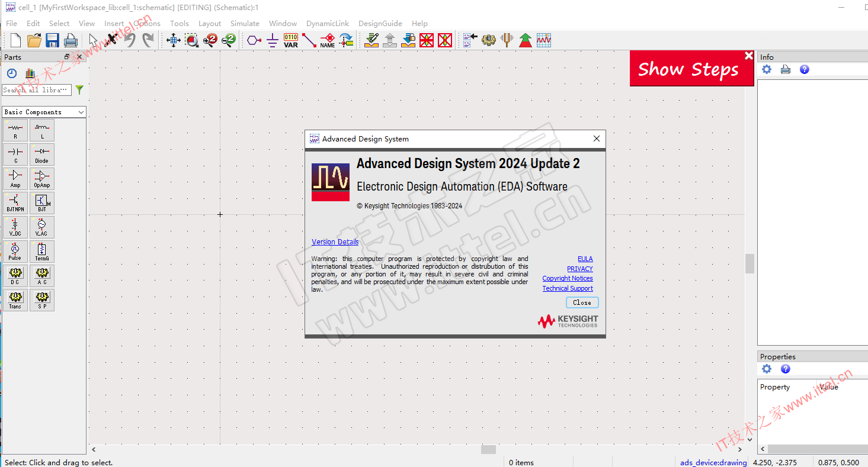868x467 pixels.
Task: Click the wire NAME label icon
Action: 328,40
